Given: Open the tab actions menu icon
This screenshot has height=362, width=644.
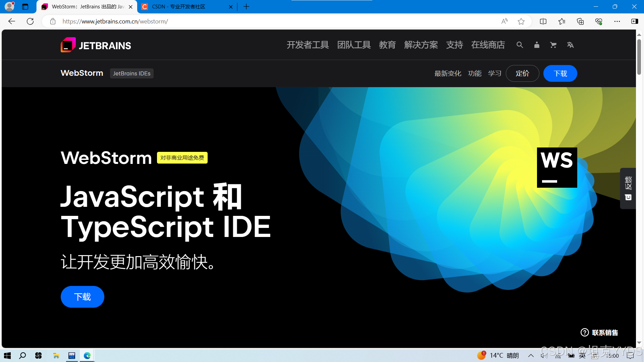Looking at the screenshot, I should pos(25,7).
